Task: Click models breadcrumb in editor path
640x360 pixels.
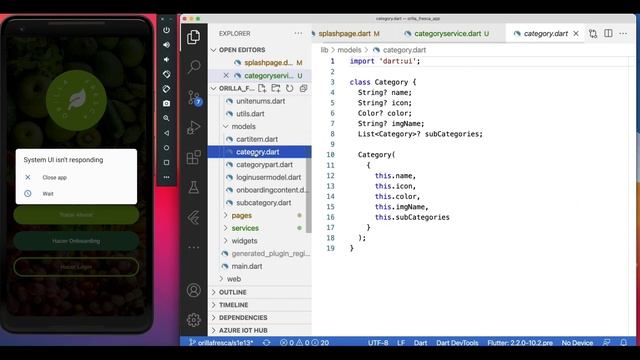Action: [349, 50]
